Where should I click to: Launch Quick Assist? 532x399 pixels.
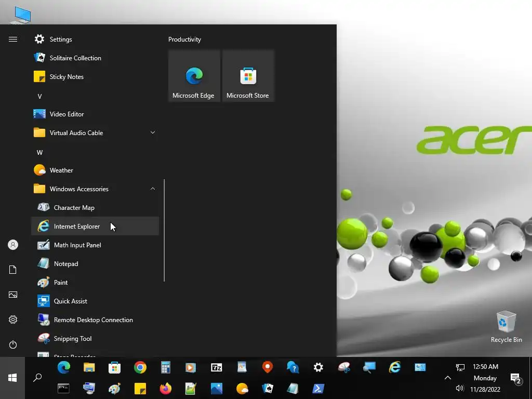[x=95, y=301]
